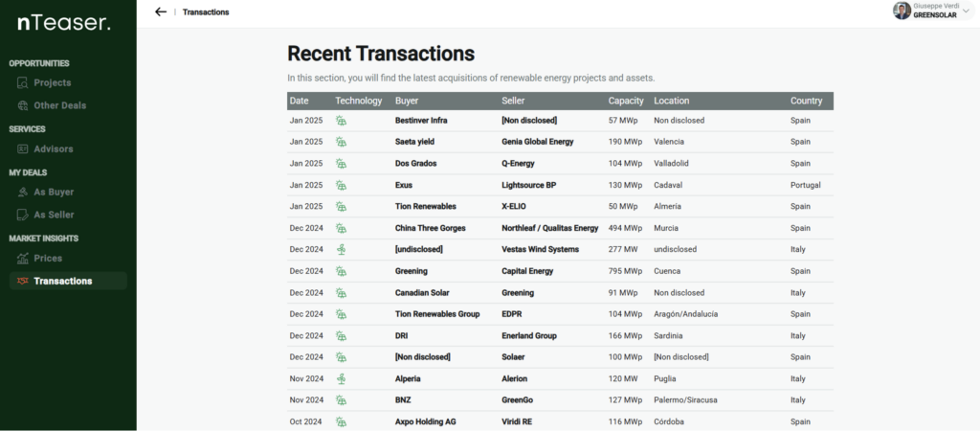Click Northleaf / Qualitas Energy seller
The width and height of the screenshot is (980, 432).
[x=550, y=228]
